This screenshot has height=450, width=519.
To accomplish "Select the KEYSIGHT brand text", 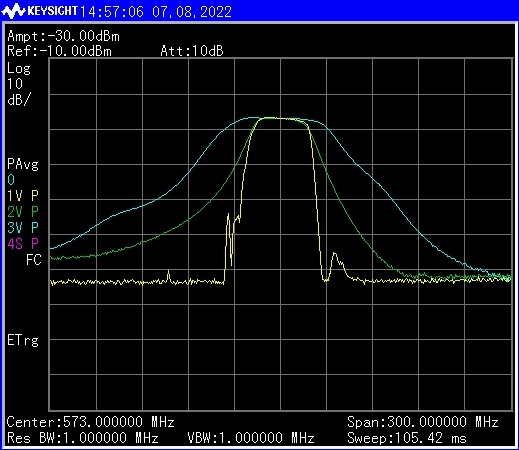I will [52, 11].
